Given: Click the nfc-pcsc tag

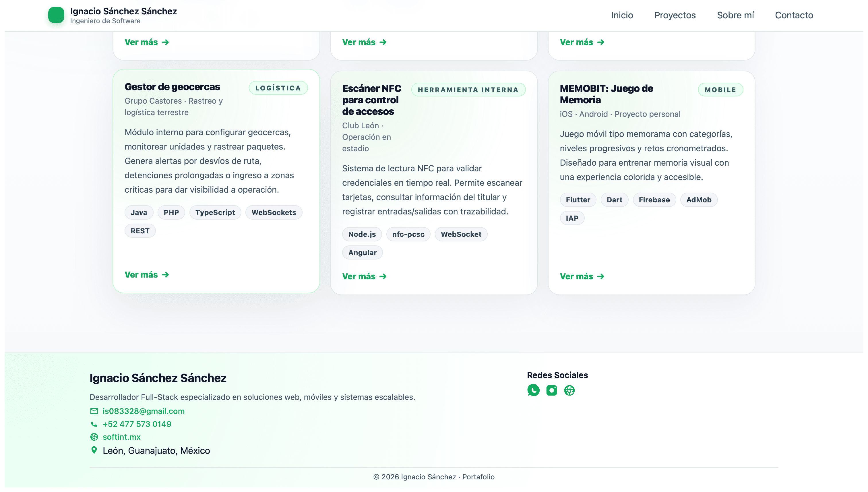Looking at the screenshot, I should 408,234.
